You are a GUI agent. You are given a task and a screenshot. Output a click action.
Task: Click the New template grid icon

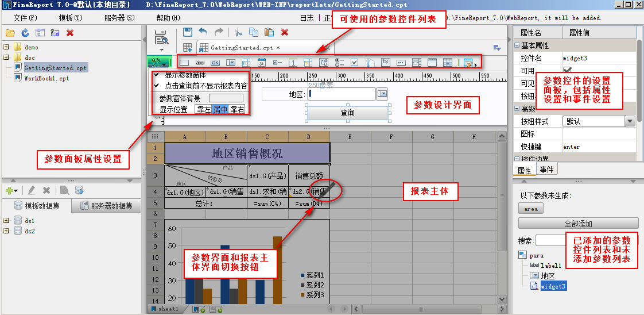coord(188,48)
